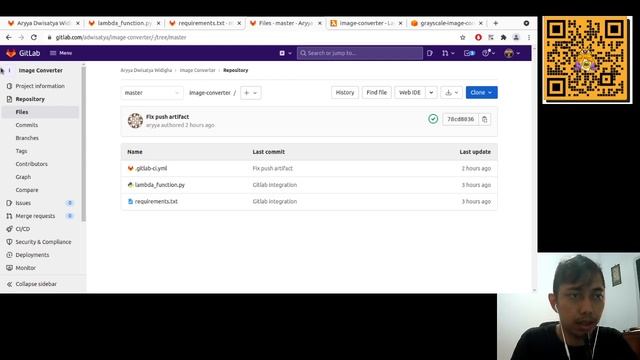Click the Find file button

coord(376,93)
